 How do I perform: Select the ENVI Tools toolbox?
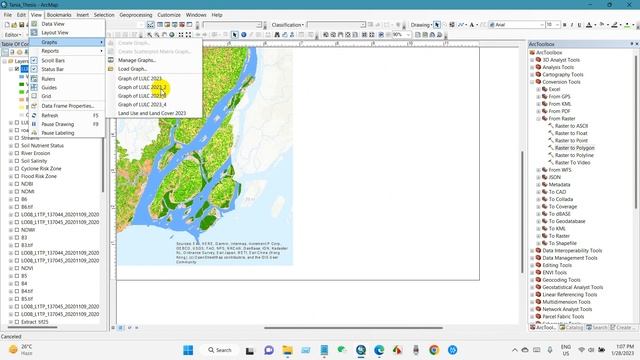(x=554, y=273)
